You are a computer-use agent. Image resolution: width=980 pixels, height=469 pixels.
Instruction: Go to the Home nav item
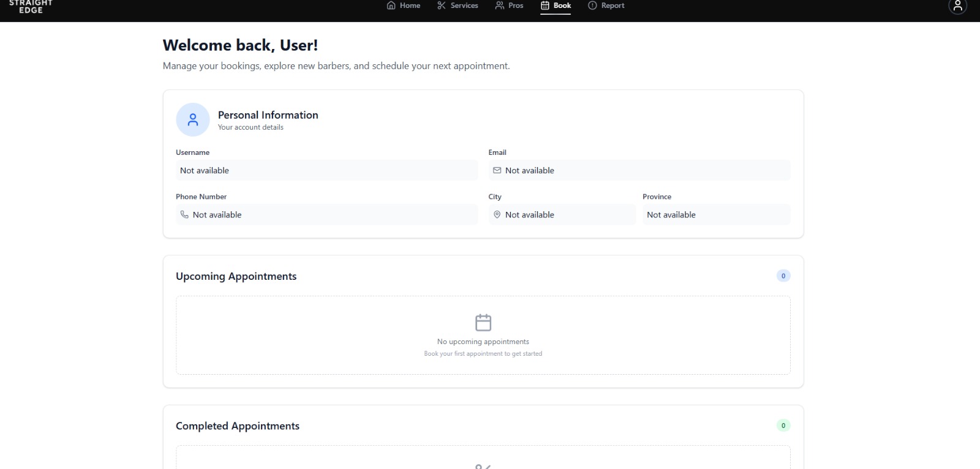pos(404,6)
